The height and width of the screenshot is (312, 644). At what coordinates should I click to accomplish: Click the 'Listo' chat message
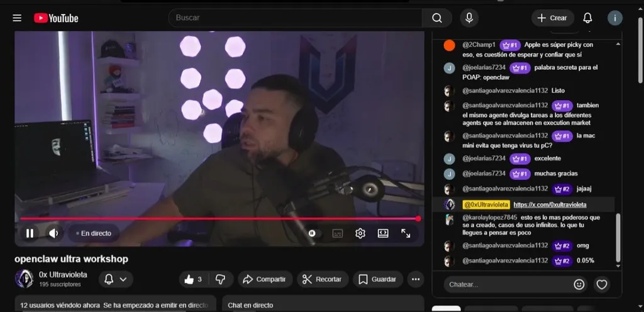[x=558, y=91]
